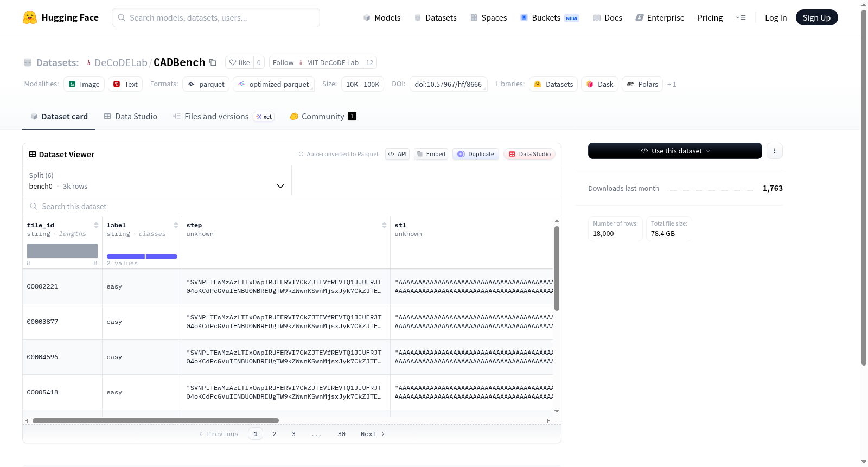Open the Pricing page
The height and width of the screenshot is (467, 868).
pyautogui.click(x=710, y=17)
